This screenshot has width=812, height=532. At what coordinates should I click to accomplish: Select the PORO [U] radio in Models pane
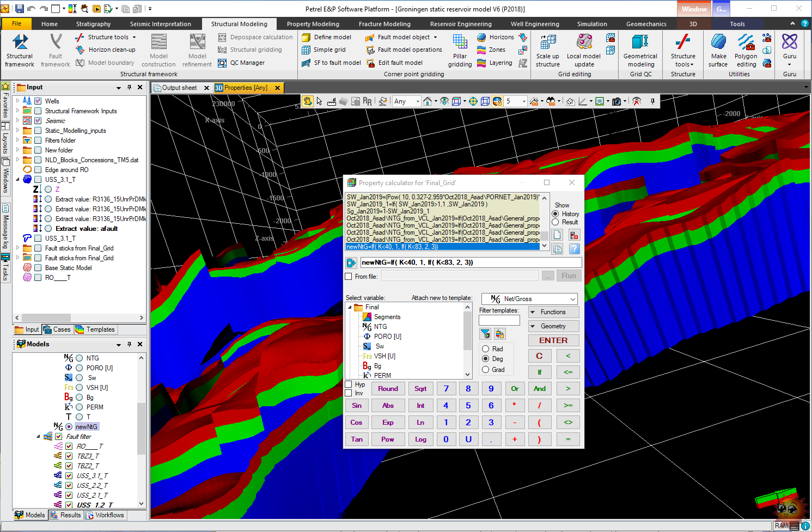[x=80, y=368]
